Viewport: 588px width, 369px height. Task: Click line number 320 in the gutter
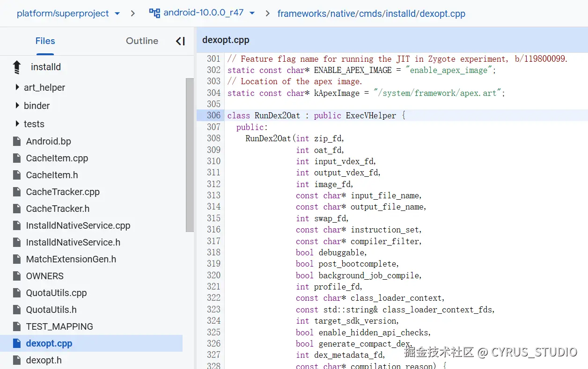[x=213, y=275]
